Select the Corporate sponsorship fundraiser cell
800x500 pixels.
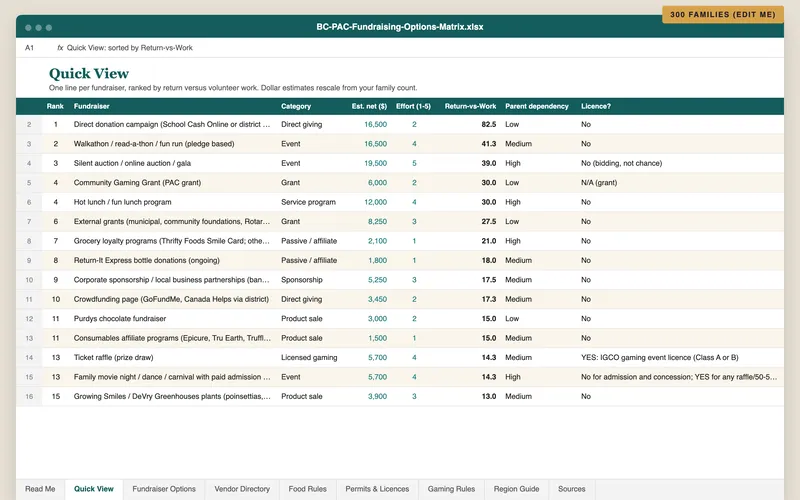pyautogui.click(x=172, y=280)
